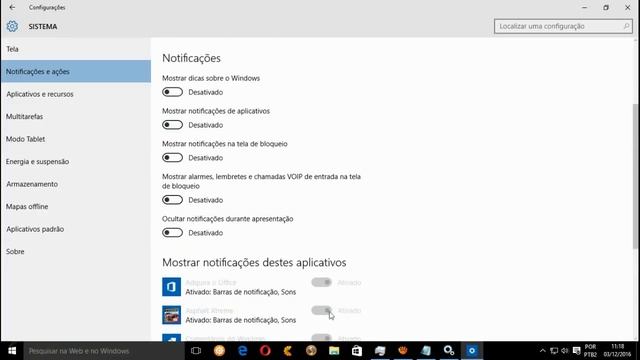The width and height of the screenshot is (640, 360).
Task: Open Aplicativos padrão settings
Action: tap(76, 229)
